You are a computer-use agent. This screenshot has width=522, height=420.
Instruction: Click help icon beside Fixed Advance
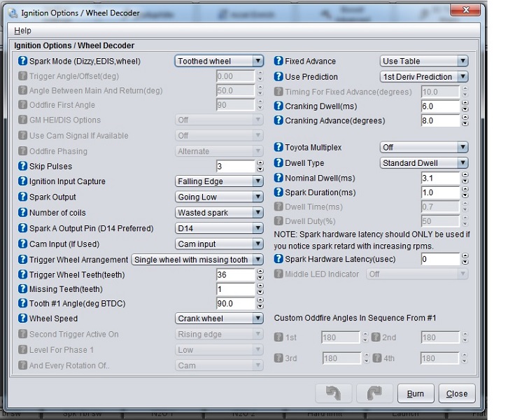pos(278,61)
